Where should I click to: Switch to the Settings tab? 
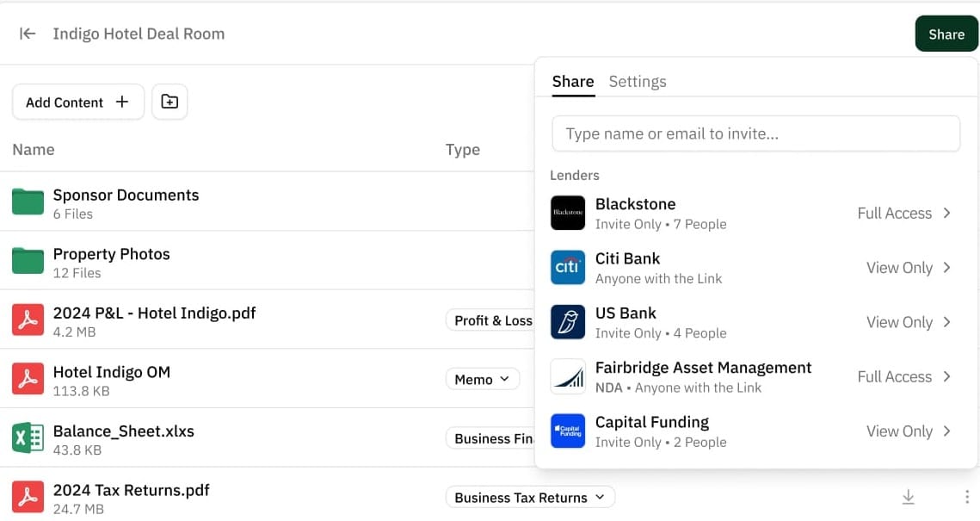click(637, 82)
